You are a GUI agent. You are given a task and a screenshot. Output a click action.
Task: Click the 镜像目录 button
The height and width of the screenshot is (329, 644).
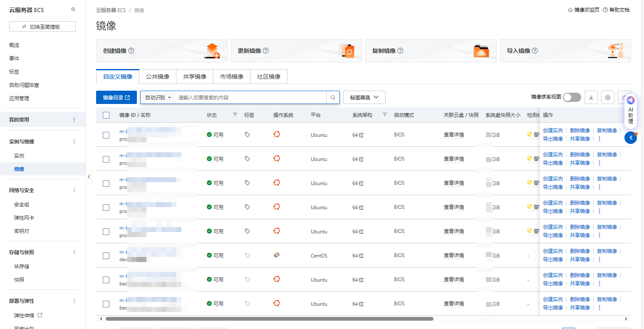pyautogui.click(x=116, y=97)
